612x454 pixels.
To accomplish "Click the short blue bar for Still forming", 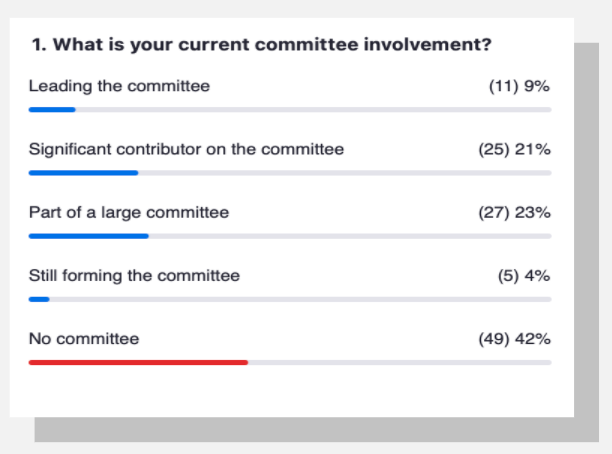I will coord(39,299).
